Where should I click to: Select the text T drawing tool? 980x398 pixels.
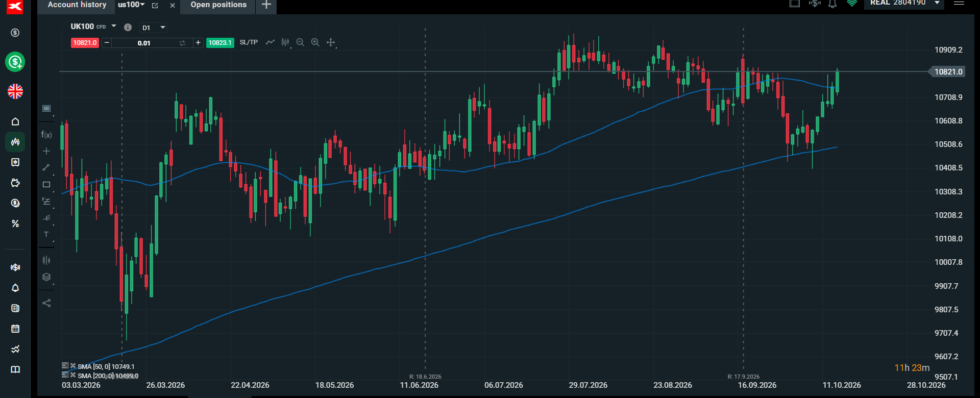(x=46, y=234)
